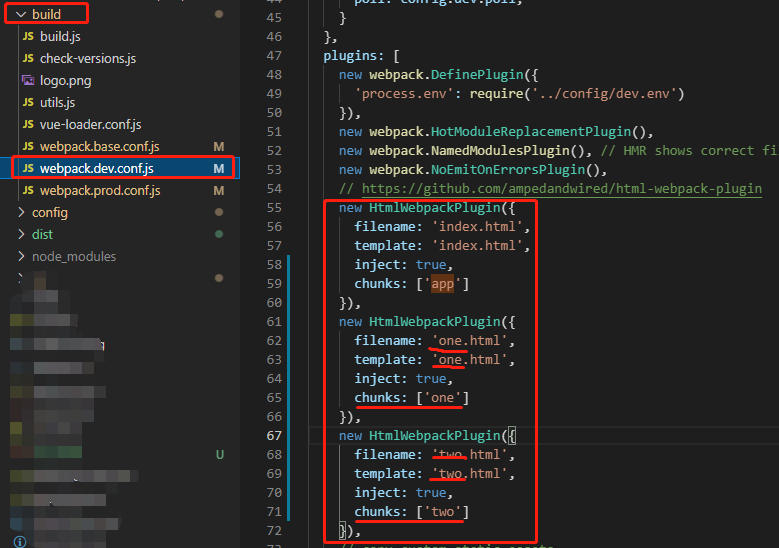Click template 'index.html' on line 57

coord(477,246)
